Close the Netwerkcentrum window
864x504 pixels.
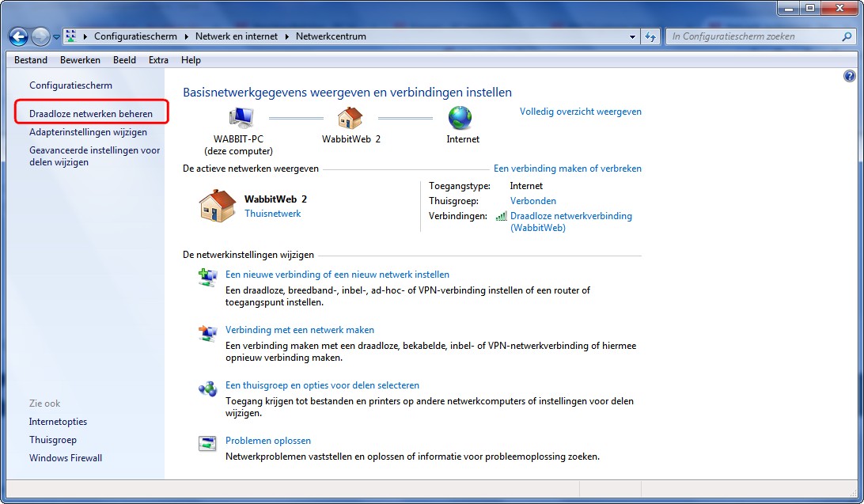tap(839, 8)
